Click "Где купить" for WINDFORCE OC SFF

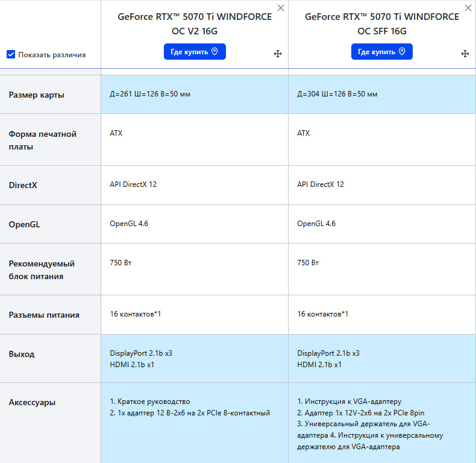point(382,52)
